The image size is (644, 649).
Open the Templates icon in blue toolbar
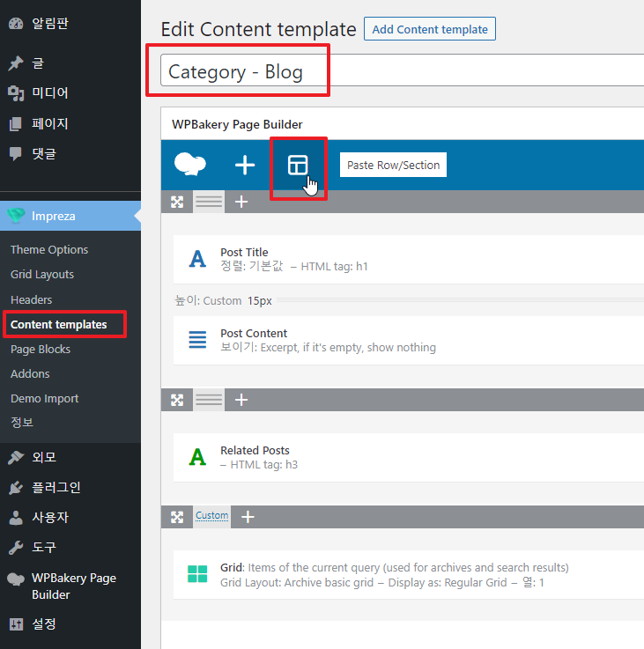(x=298, y=166)
